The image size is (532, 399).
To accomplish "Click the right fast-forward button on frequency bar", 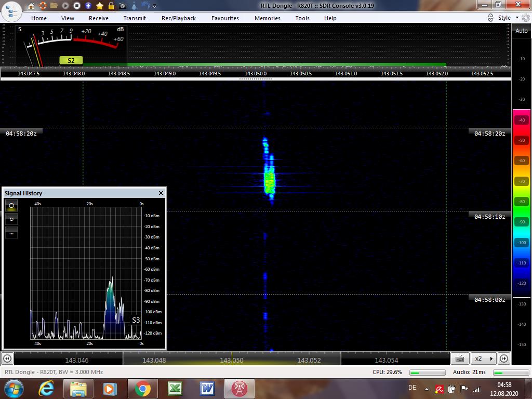I will (x=504, y=358).
